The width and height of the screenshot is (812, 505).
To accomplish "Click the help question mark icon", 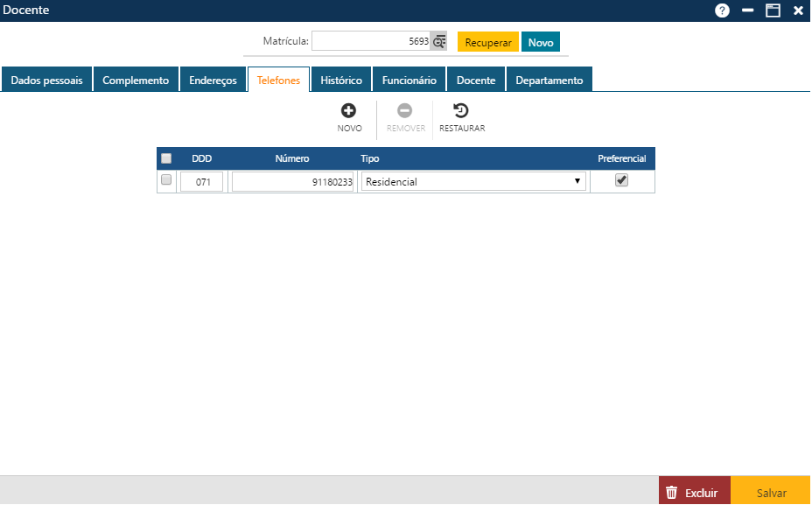I will click(722, 11).
